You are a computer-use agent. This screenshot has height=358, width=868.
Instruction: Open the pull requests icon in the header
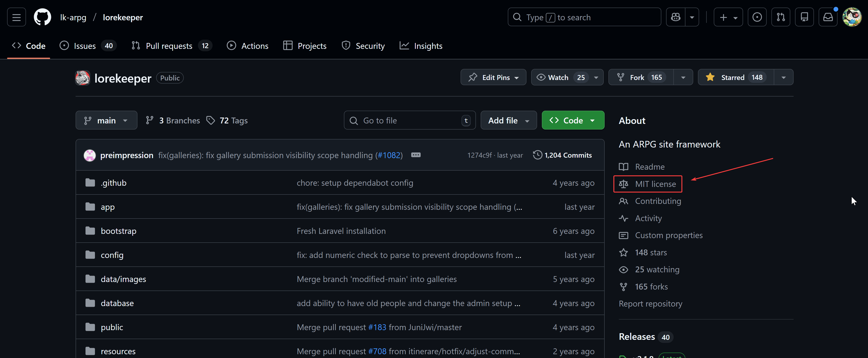(x=781, y=17)
